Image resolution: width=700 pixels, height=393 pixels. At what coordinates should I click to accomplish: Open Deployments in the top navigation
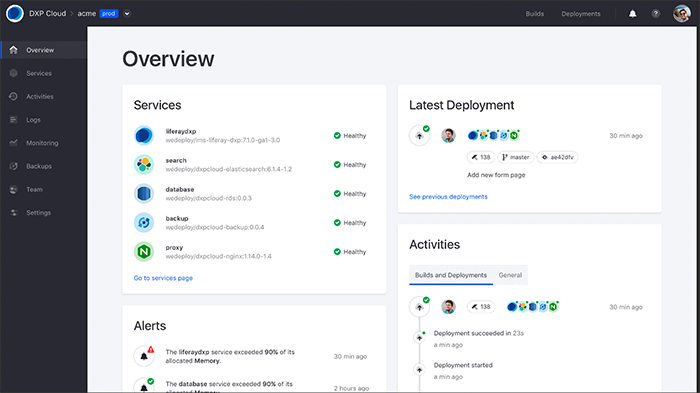coord(581,14)
